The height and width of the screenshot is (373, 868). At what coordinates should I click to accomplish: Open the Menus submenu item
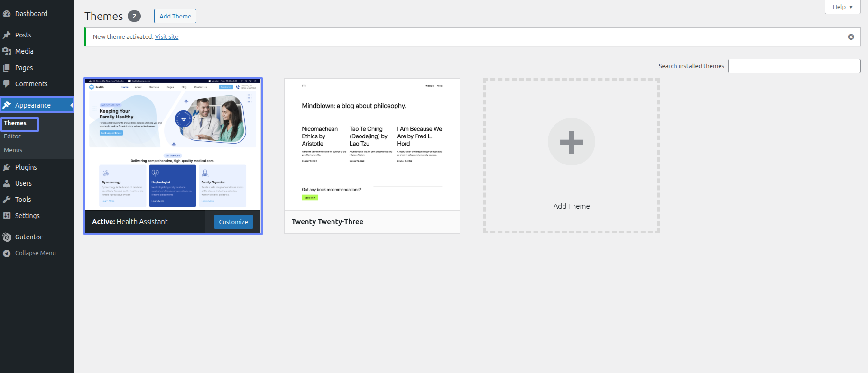[13, 150]
